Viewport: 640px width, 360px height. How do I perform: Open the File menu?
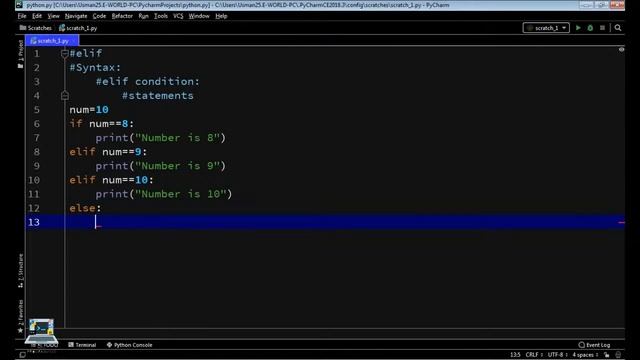pyautogui.click(x=22, y=16)
